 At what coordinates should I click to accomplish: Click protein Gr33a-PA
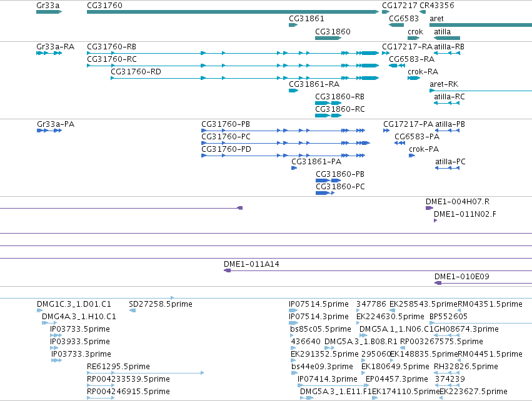(x=56, y=124)
